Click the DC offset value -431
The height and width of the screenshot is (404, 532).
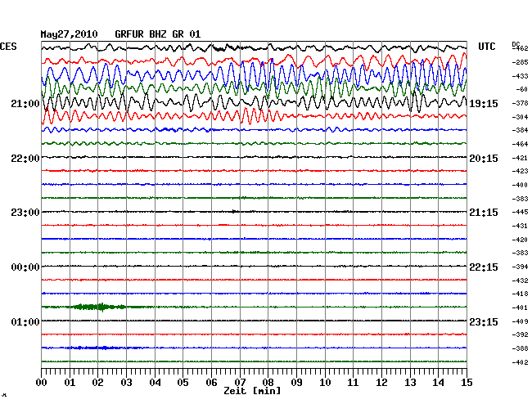tap(520, 226)
